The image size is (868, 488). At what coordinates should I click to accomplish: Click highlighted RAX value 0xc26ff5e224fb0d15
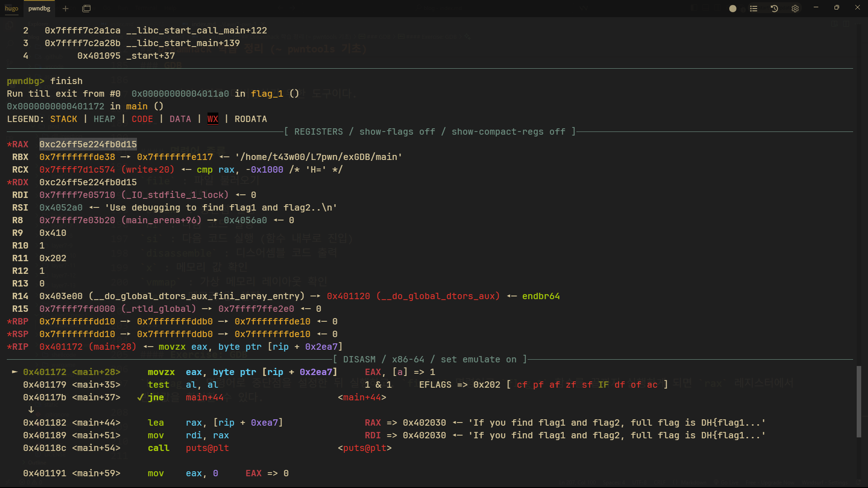88,144
